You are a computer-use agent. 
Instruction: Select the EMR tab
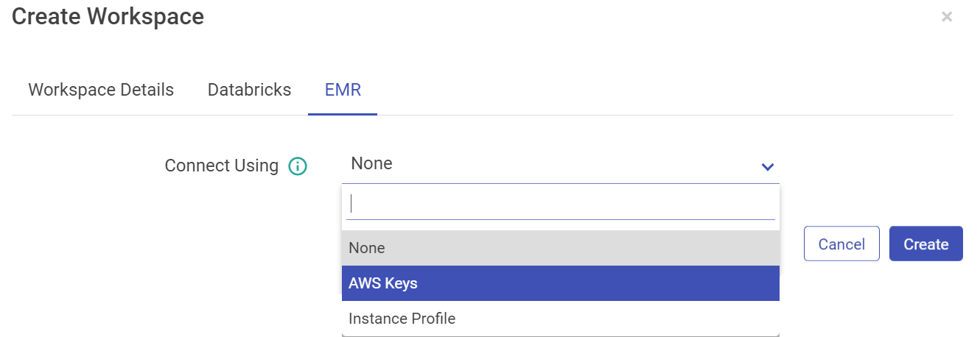tap(343, 90)
